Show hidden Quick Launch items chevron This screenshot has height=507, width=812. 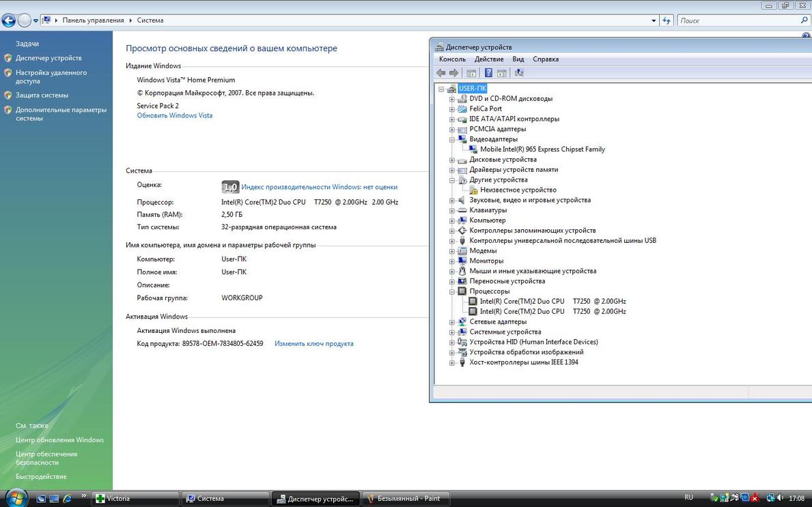tap(83, 495)
